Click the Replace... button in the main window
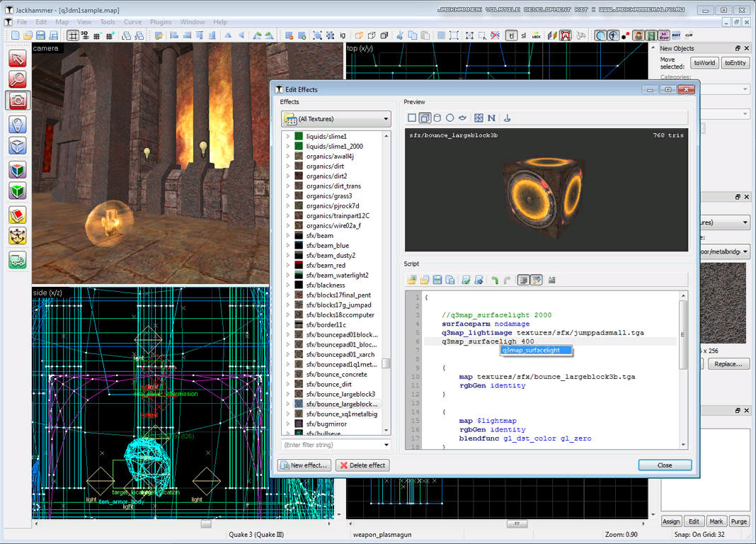The width and height of the screenshot is (756, 544). point(728,364)
